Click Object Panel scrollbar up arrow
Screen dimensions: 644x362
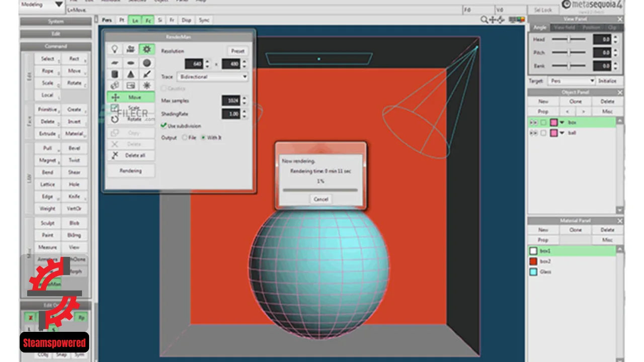click(x=620, y=121)
